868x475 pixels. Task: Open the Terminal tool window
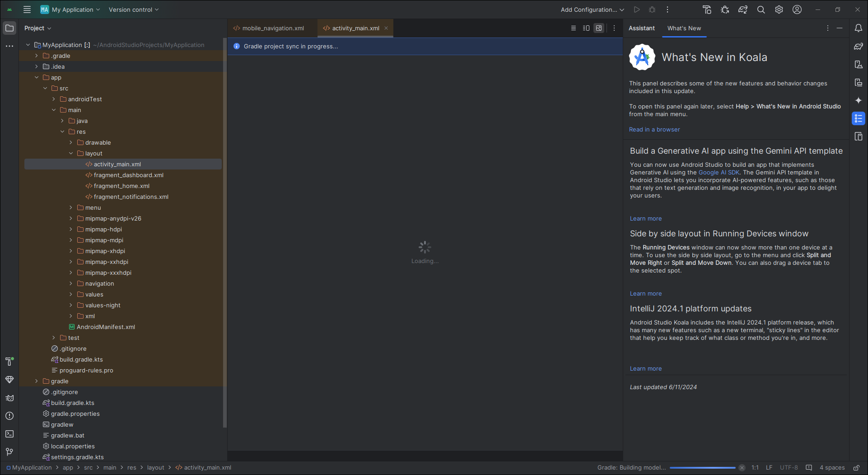[x=9, y=434]
